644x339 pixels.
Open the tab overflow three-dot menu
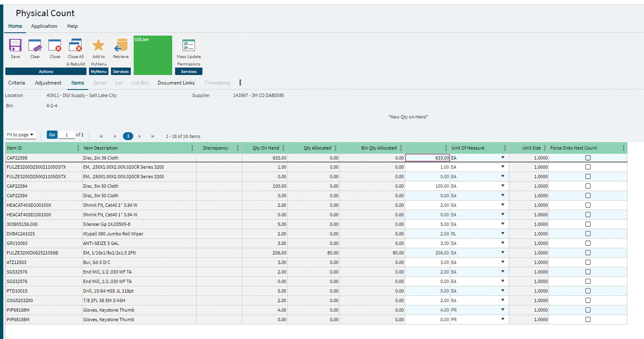coord(240,83)
